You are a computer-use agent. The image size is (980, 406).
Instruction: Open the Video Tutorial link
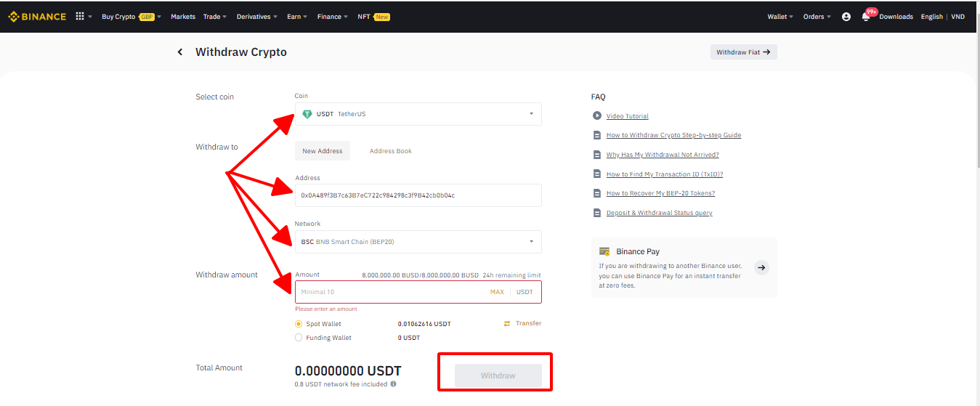point(628,116)
